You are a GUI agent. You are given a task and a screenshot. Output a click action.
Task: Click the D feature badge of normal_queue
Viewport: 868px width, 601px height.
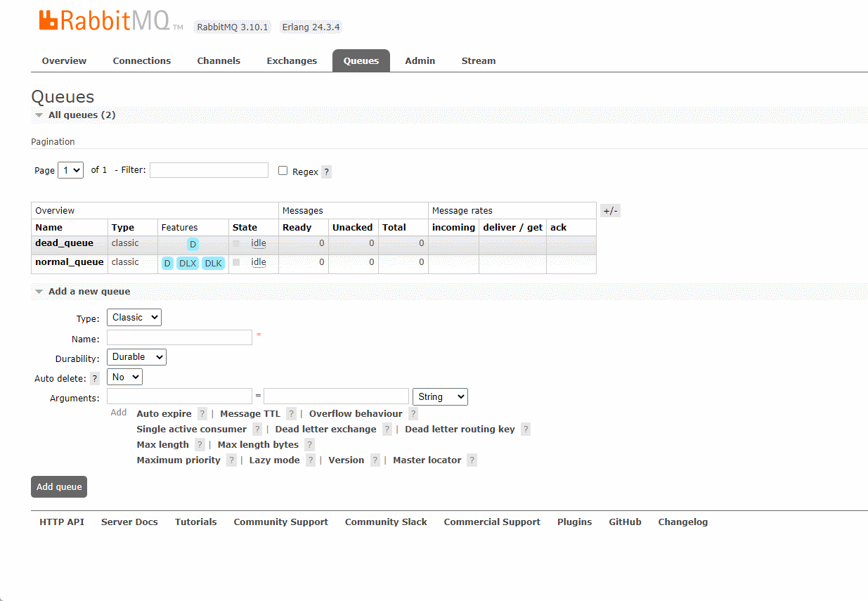[167, 264]
